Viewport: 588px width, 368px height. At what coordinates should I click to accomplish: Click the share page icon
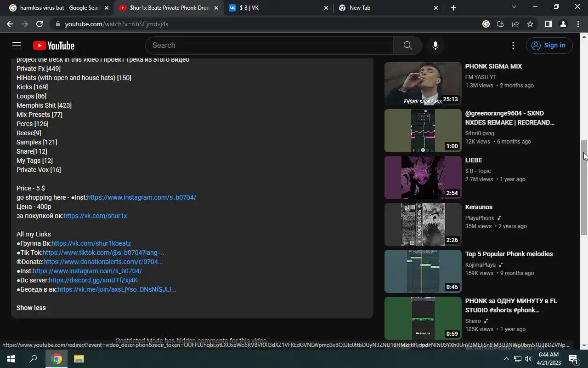point(515,24)
